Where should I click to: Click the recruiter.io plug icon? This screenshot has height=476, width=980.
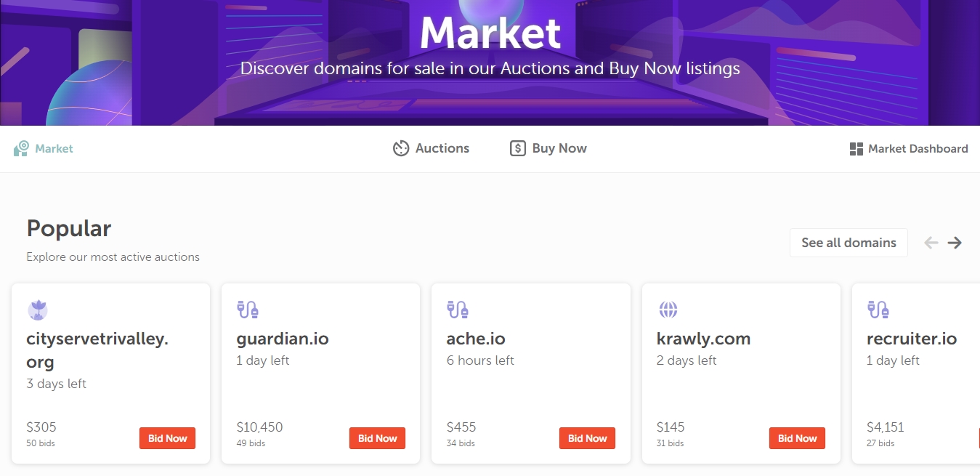(x=878, y=310)
